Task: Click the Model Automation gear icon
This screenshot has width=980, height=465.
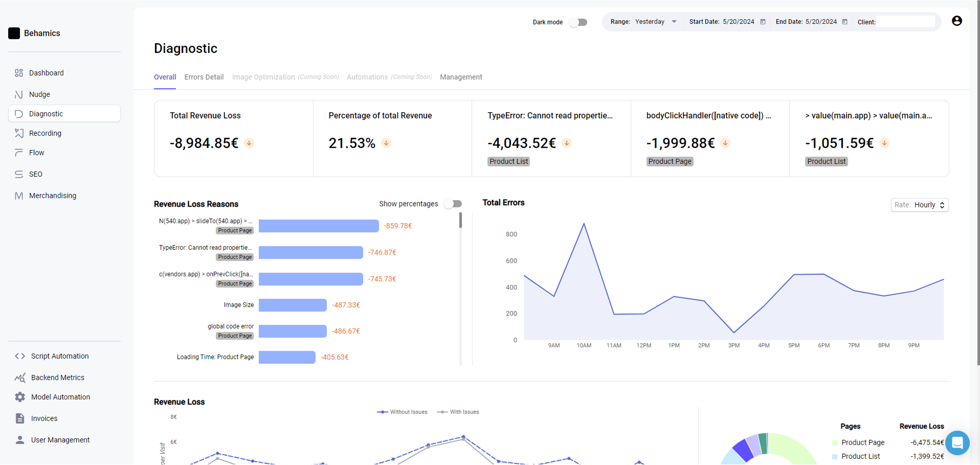Action: point(20,396)
